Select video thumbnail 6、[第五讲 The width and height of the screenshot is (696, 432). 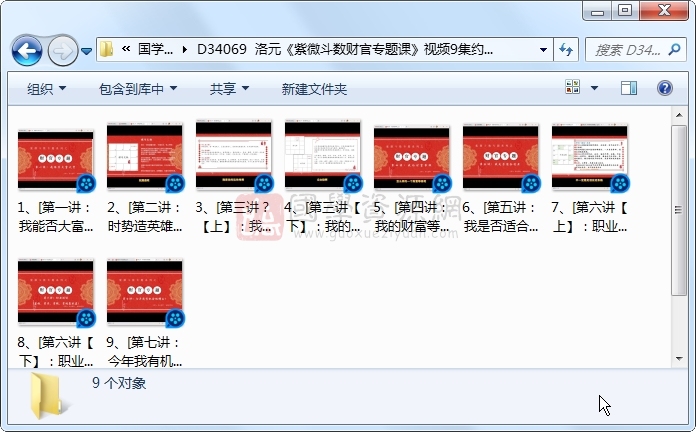(501, 157)
